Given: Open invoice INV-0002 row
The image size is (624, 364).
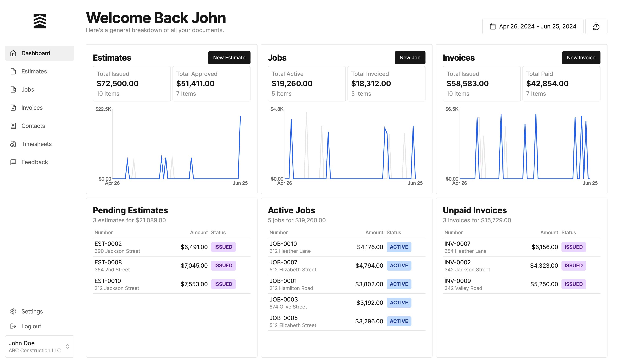Looking at the screenshot, I should (x=521, y=265).
